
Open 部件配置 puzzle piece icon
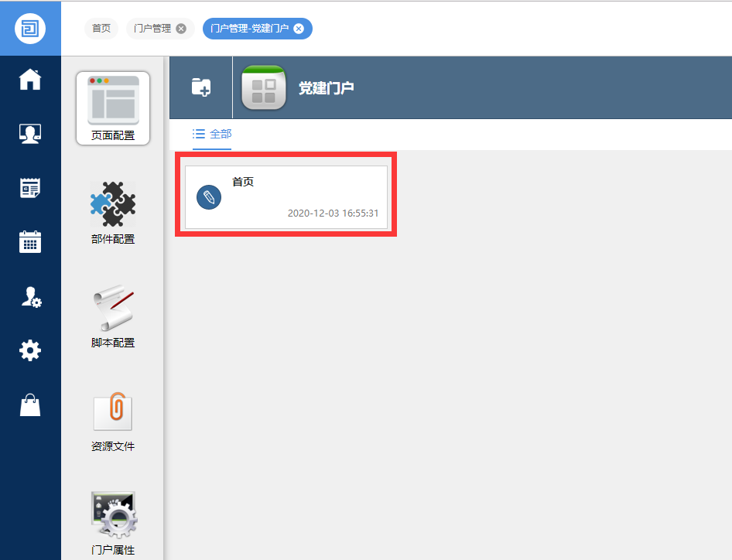tap(113, 212)
